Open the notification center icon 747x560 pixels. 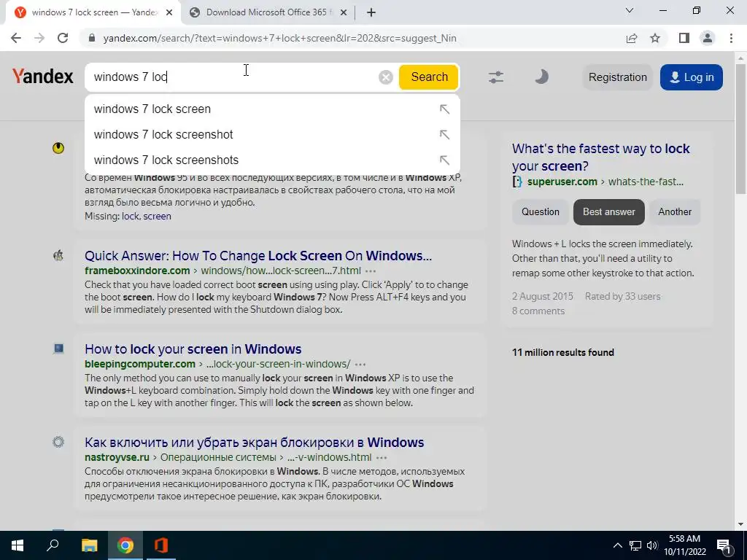tap(724, 546)
